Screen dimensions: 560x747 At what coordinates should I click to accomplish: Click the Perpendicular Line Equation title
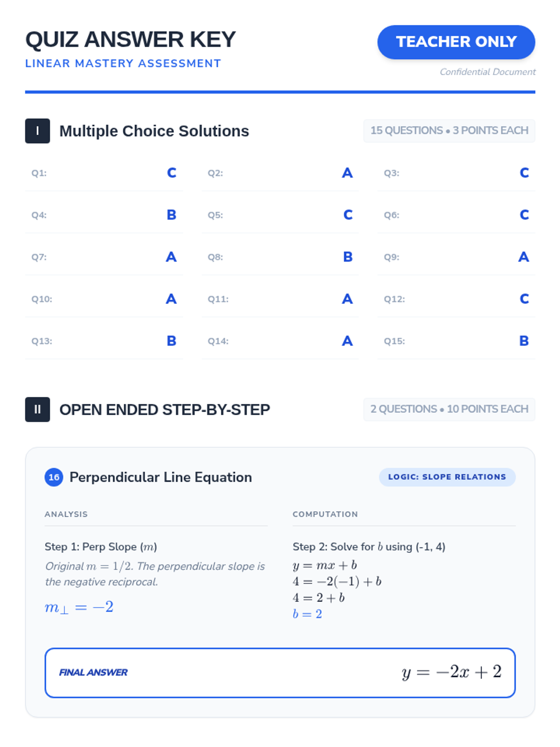pos(161,477)
